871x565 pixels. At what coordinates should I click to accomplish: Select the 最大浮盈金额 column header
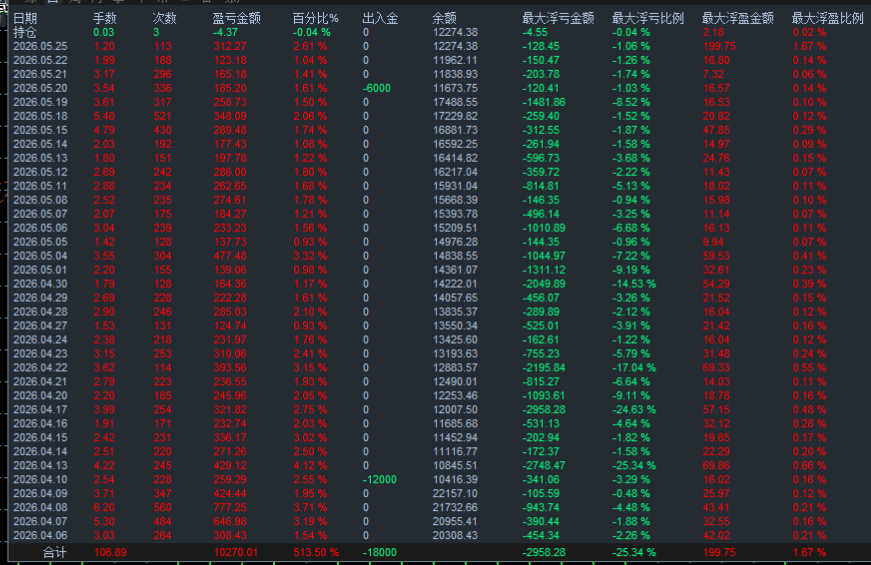[x=738, y=18]
